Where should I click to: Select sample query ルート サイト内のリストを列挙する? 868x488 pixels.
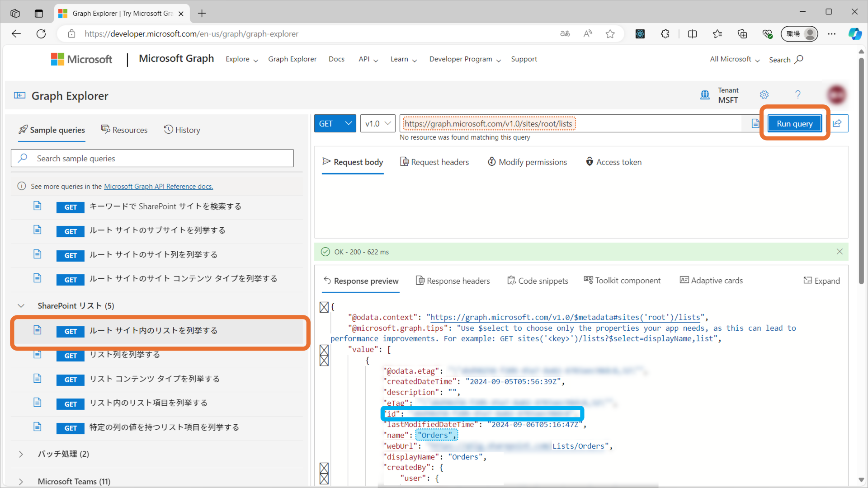pyautogui.click(x=157, y=331)
